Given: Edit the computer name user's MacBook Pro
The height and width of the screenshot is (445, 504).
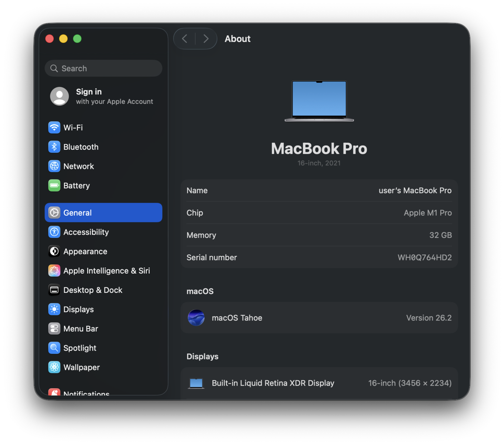Looking at the screenshot, I should 415,191.
